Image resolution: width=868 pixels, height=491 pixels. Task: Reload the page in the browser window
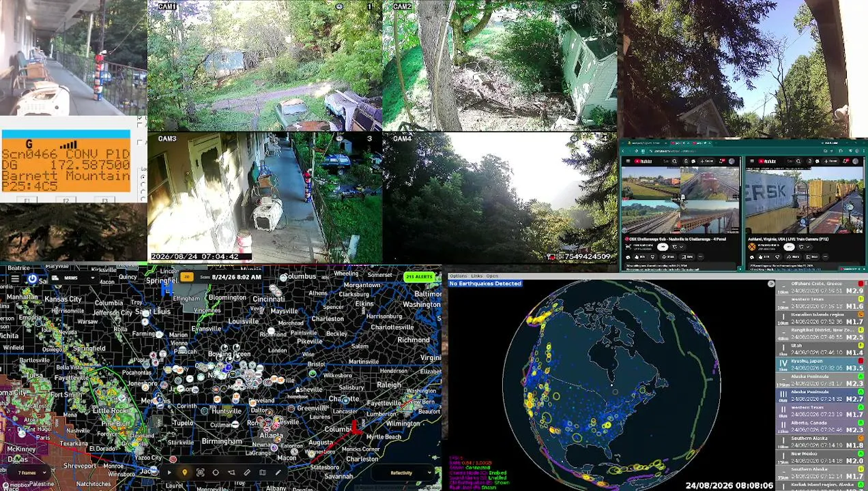point(636,151)
